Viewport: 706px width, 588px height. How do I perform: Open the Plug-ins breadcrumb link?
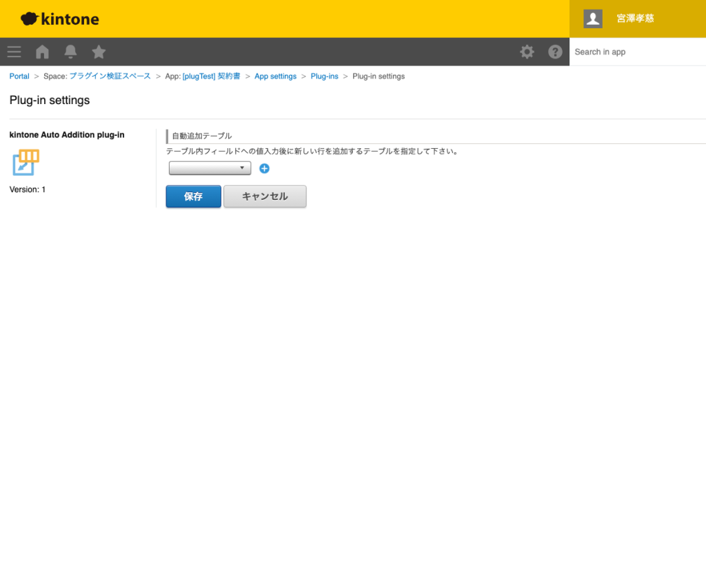point(324,77)
